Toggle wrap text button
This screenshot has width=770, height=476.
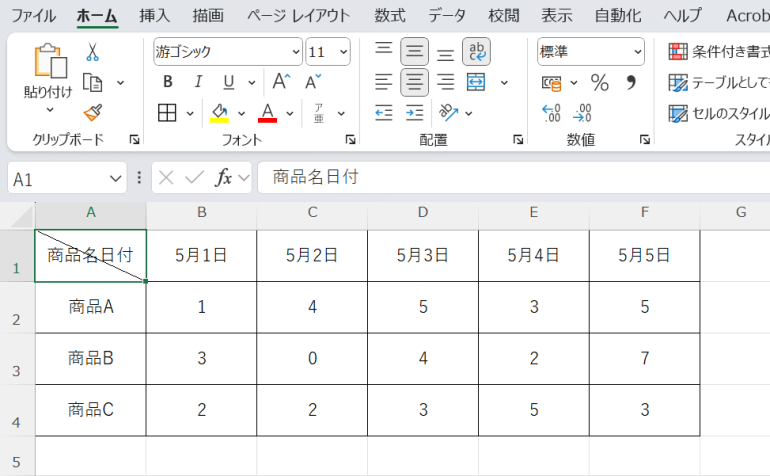click(x=476, y=51)
